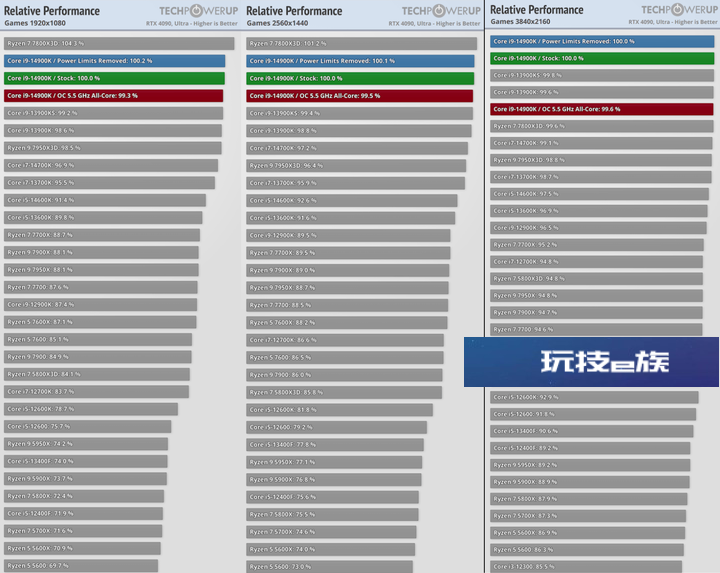Click the 'Core i9-13900KS: 99.2 %' bar
Image resolution: width=720 pixels, height=573 pixels.
(113, 113)
